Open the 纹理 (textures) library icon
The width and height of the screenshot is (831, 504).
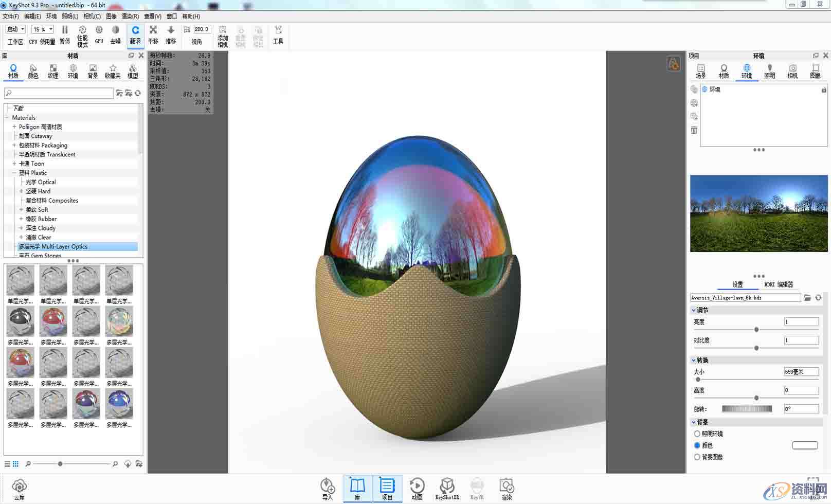coord(53,70)
